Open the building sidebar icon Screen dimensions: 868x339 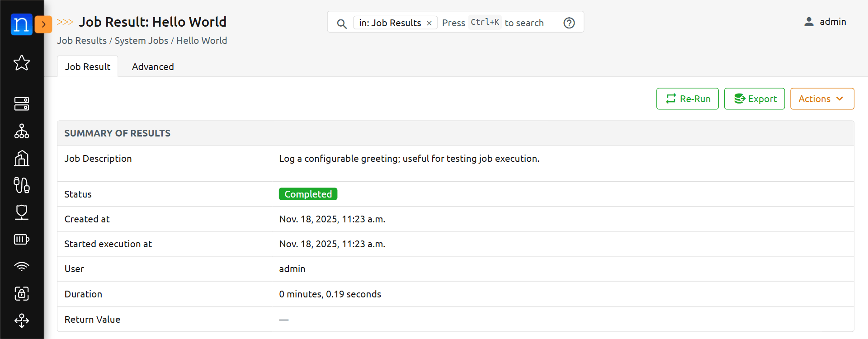(21, 158)
